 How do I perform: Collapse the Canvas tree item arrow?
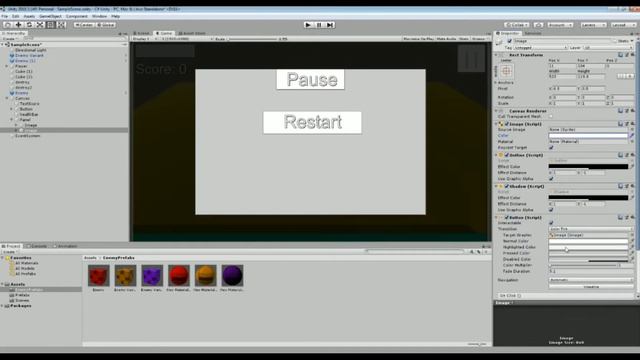pyautogui.click(x=7, y=98)
